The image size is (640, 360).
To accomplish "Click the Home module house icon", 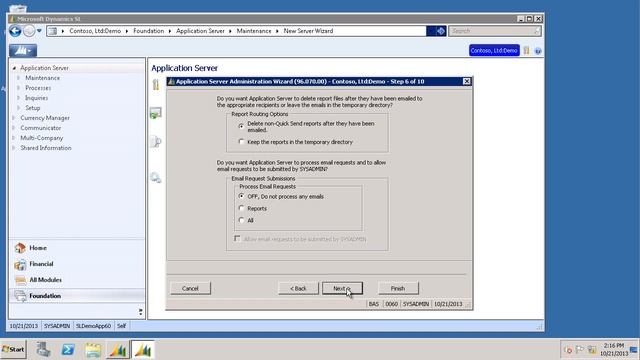I will point(20,248).
